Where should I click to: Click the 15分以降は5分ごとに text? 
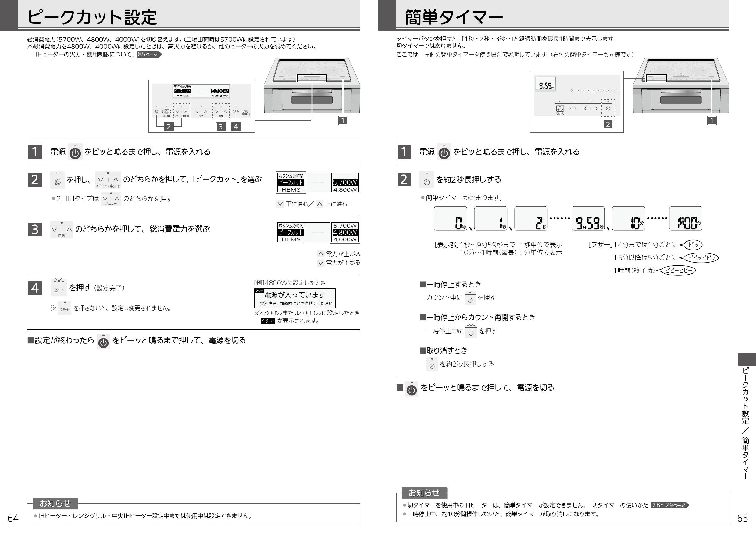pos(645,258)
